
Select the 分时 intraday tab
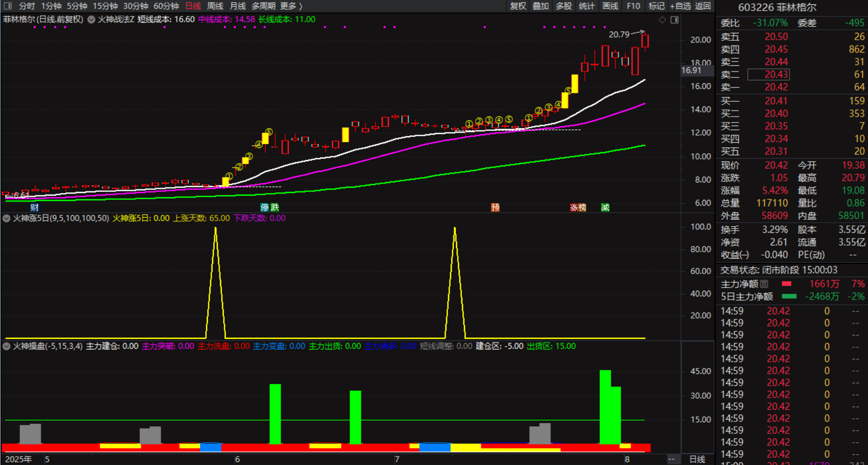click(27, 6)
